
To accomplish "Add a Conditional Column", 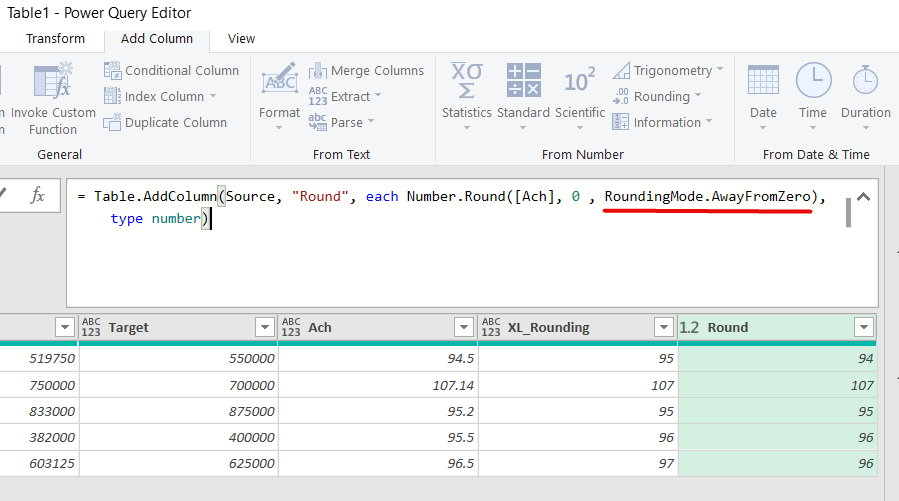I will pos(171,70).
